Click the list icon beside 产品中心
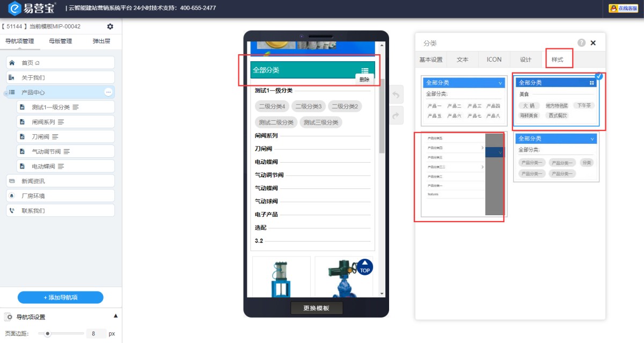 12,92
